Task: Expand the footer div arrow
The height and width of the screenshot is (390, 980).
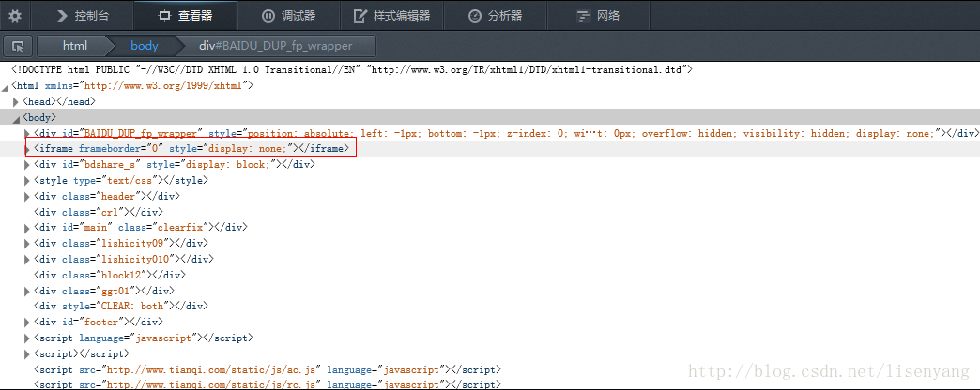Action: [27, 322]
